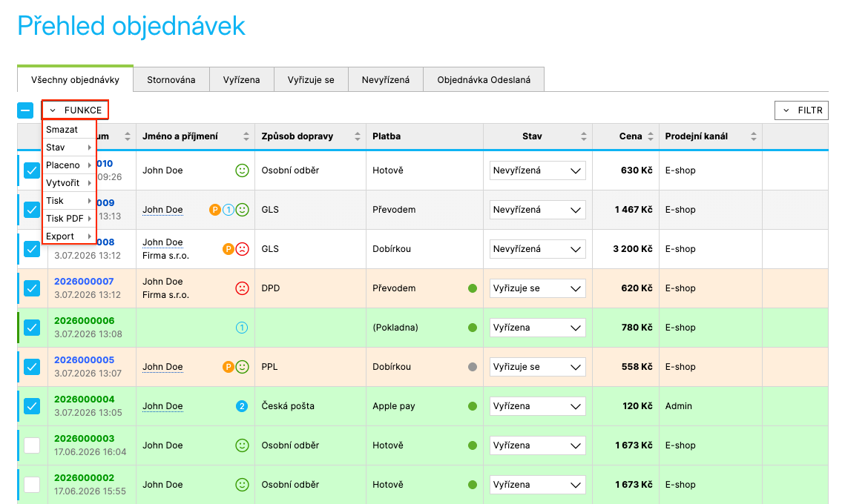This screenshot has height=504, width=845.
Task: Click blue number 1 badge in (Pokladna) row
Action: [242, 328]
